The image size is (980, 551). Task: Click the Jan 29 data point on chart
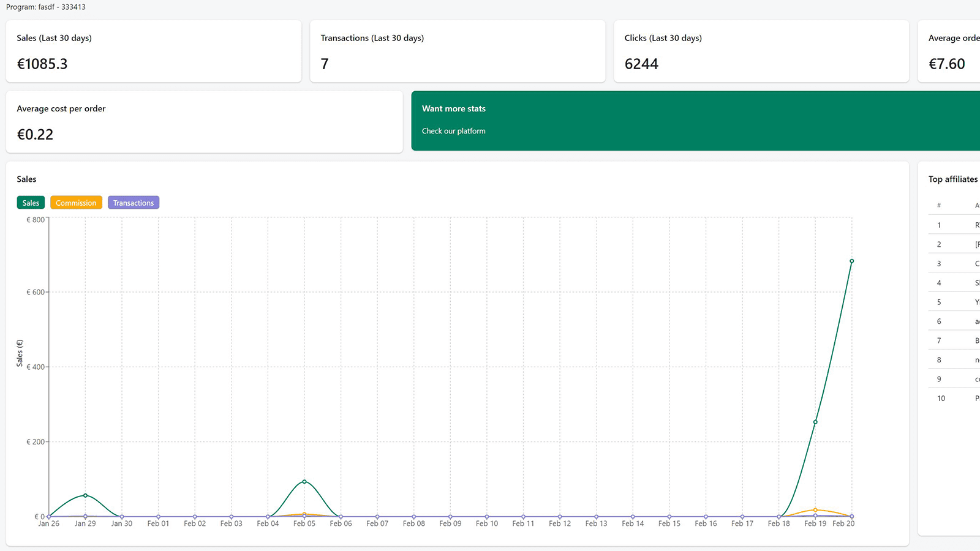pyautogui.click(x=85, y=495)
